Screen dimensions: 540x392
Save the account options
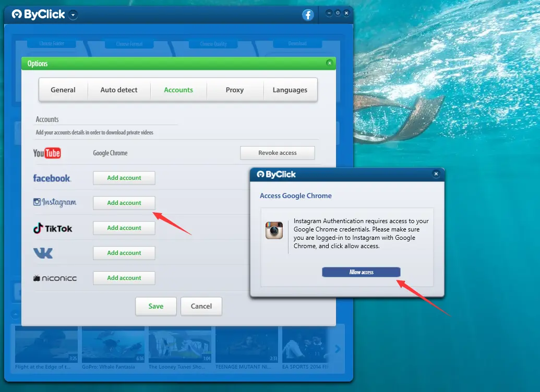point(155,307)
